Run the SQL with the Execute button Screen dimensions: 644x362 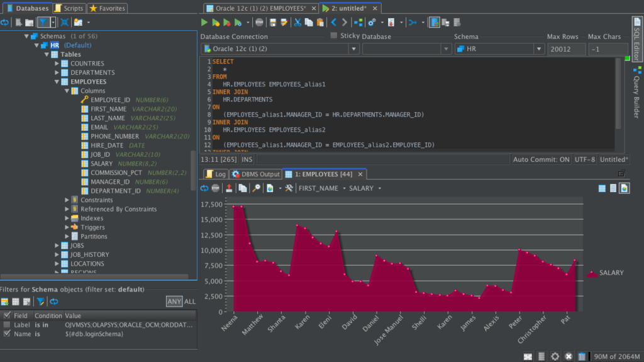204,23
